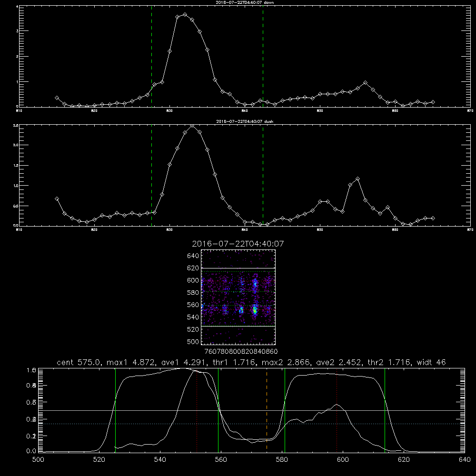
Task: Click the brightest blob in the spectrogram near 550
Action: [x=255, y=310]
